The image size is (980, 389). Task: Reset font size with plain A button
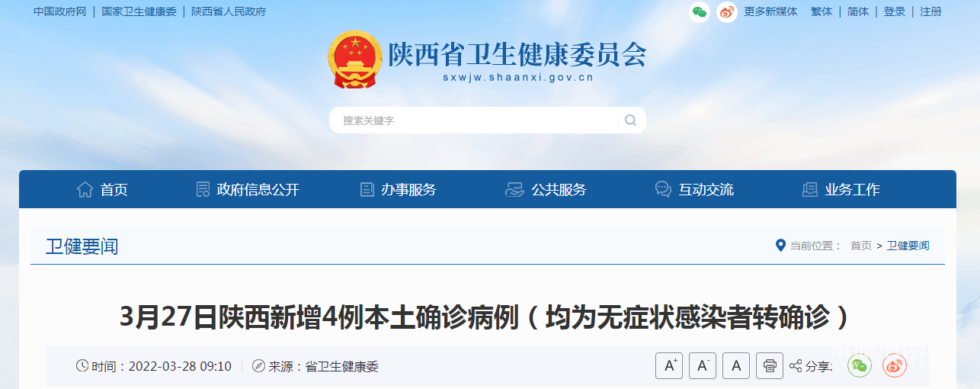(x=736, y=366)
